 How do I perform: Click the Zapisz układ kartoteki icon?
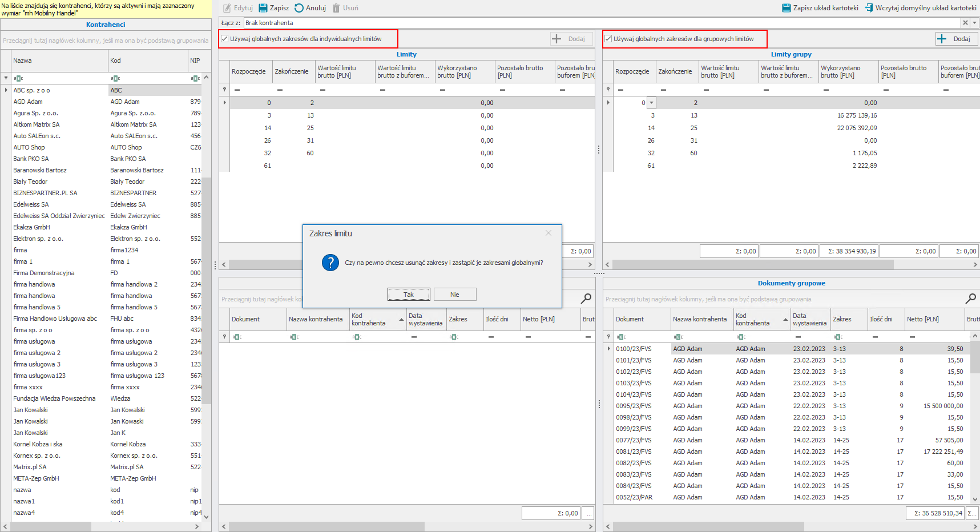pyautogui.click(x=787, y=8)
